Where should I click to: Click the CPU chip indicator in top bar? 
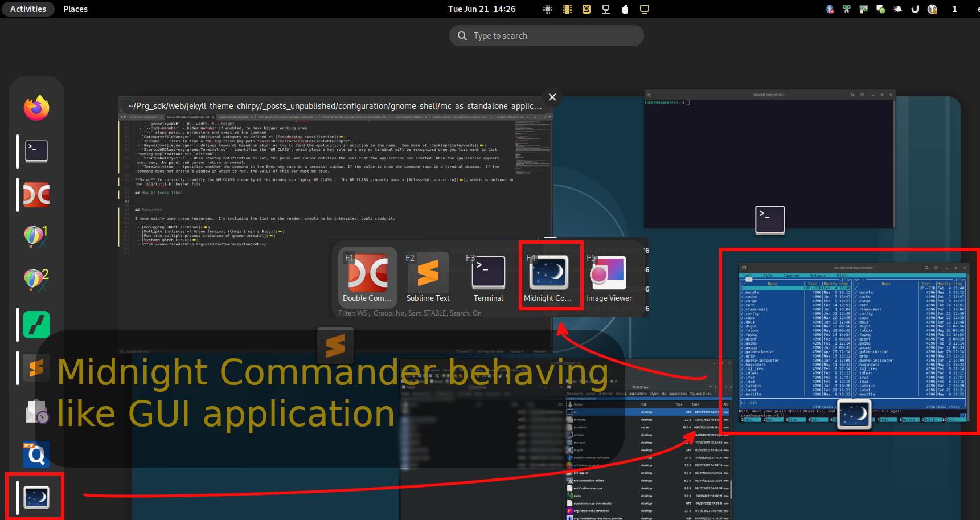click(x=548, y=9)
